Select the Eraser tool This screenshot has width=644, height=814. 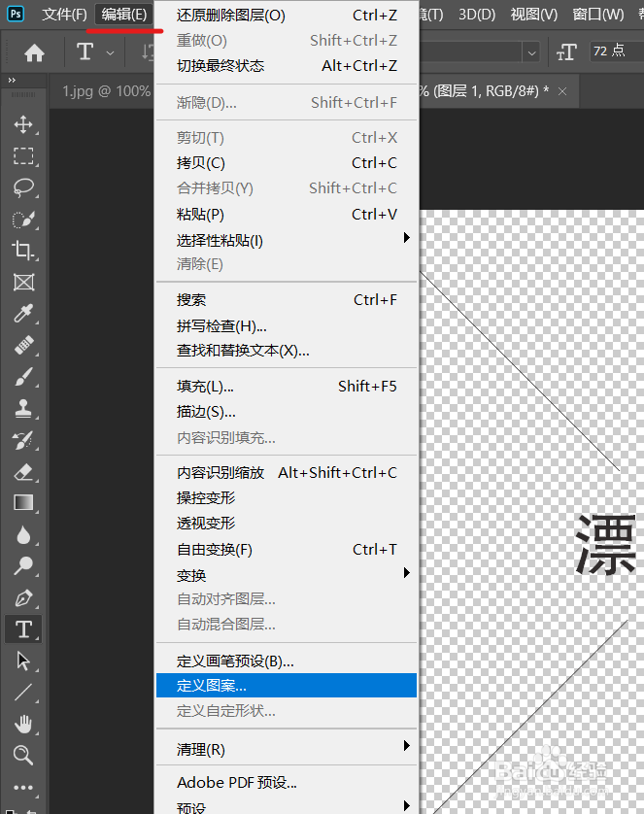pyautogui.click(x=23, y=472)
